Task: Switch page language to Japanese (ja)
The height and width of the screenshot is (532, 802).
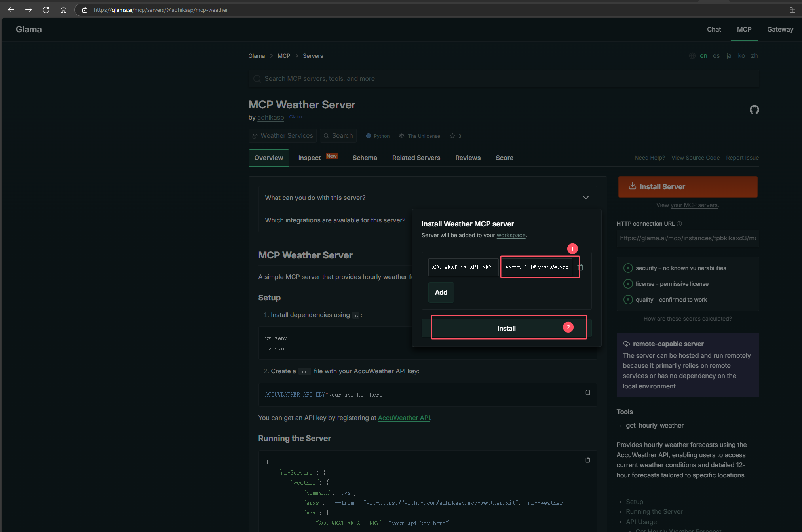Action: [x=729, y=56]
